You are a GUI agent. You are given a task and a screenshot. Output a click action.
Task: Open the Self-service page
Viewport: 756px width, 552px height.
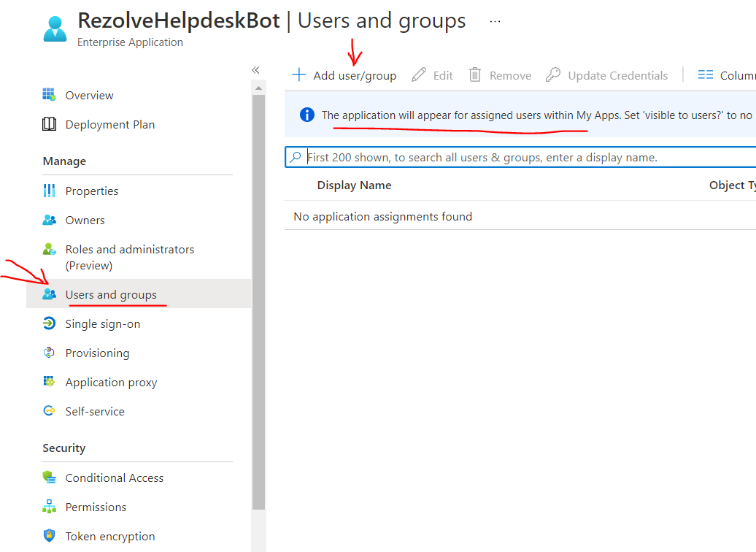pyautogui.click(x=95, y=412)
